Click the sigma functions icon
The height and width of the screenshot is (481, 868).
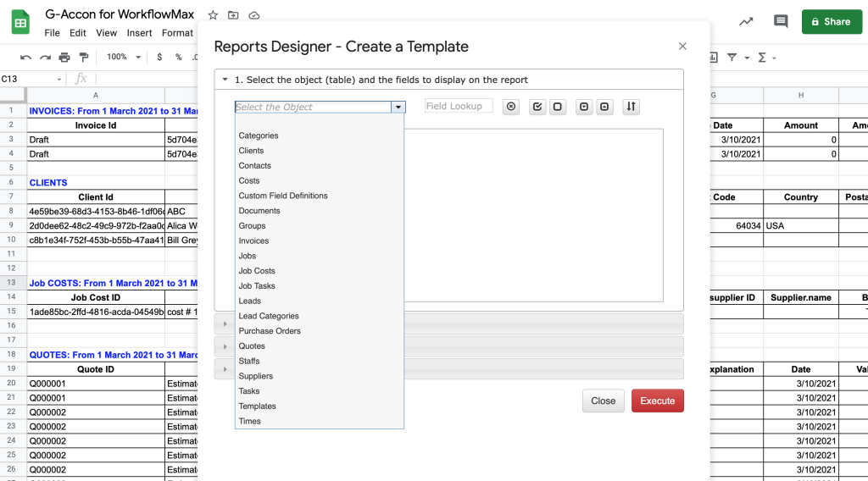762,57
